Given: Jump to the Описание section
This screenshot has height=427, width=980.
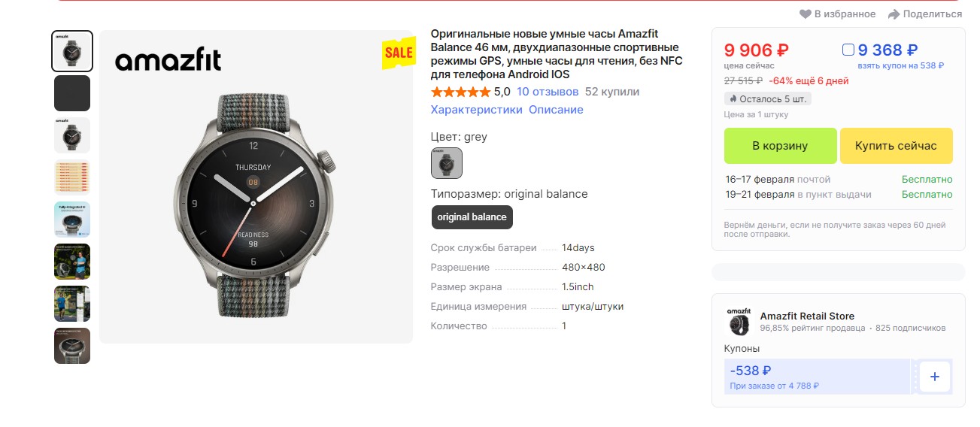Looking at the screenshot, I should [556, 110].
